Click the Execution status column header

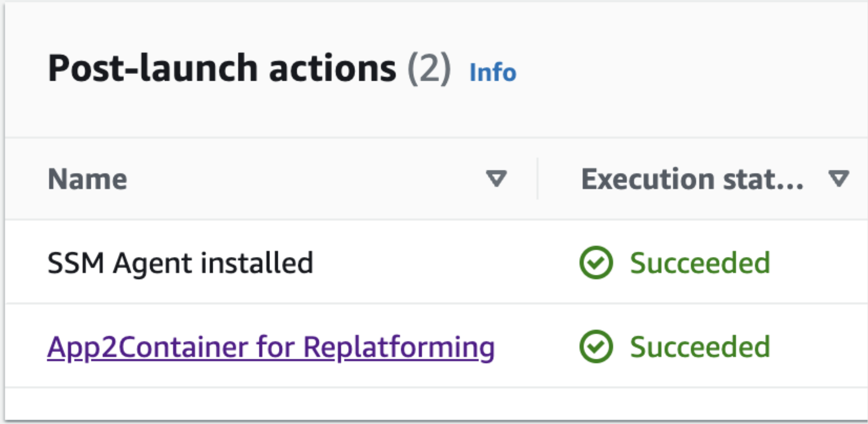coord(691,180)
